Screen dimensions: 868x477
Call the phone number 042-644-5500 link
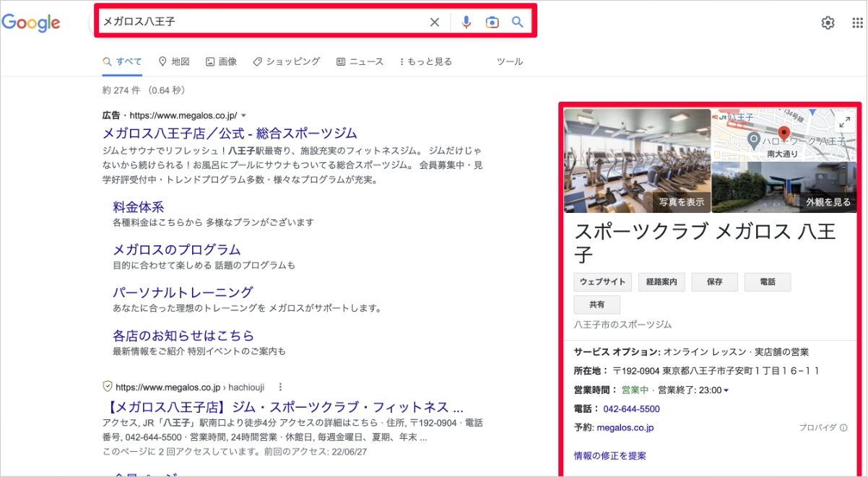(x=632, y=409)
